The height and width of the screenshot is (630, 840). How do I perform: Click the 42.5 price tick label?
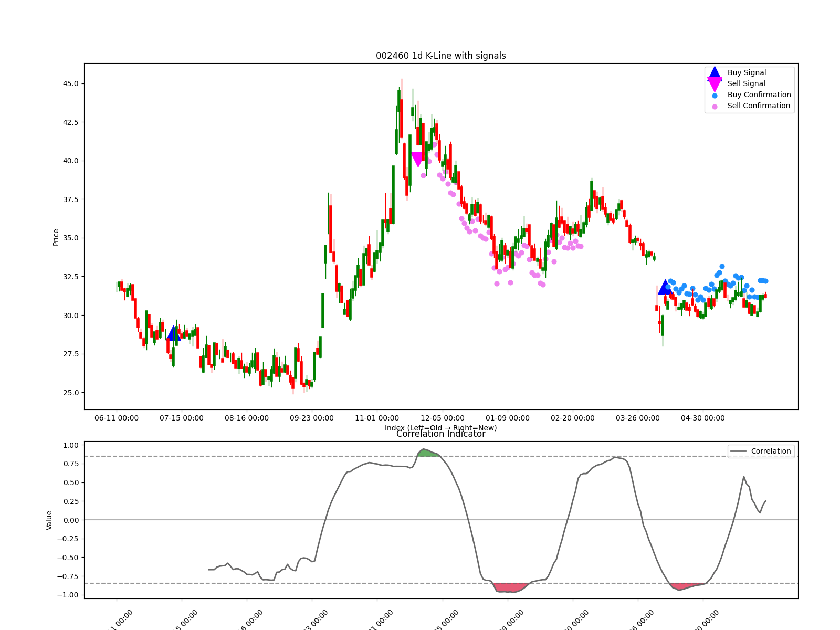click(x=70, y=122)
